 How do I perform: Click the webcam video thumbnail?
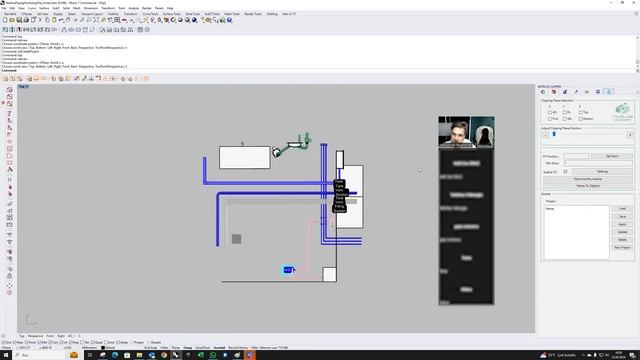pyautogui.click(x=466, y=132)
